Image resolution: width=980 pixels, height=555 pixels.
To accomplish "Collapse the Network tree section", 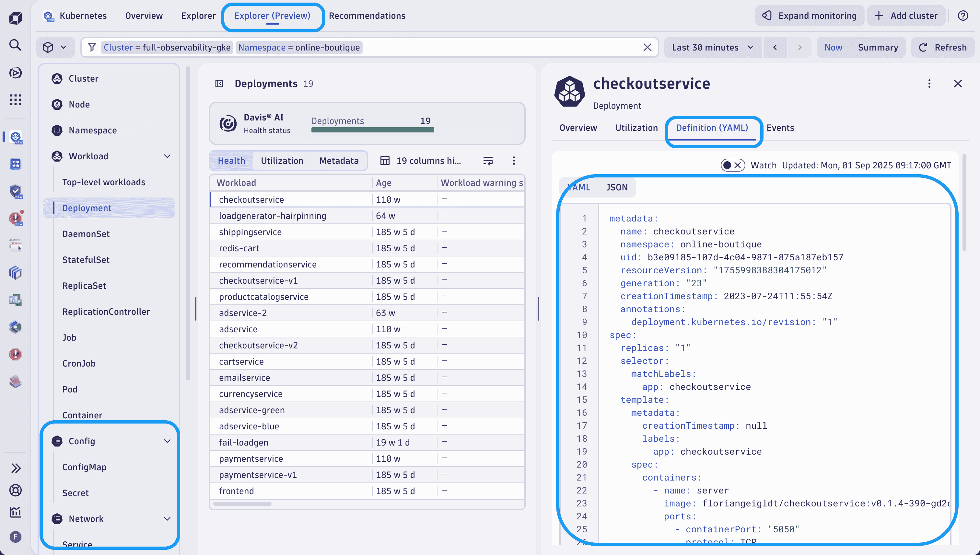I will 167,519.
